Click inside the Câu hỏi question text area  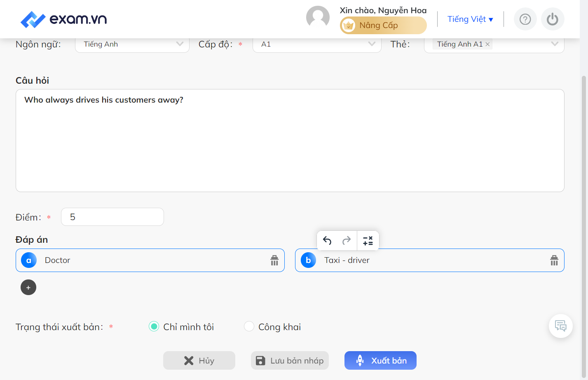pos(290,141)
